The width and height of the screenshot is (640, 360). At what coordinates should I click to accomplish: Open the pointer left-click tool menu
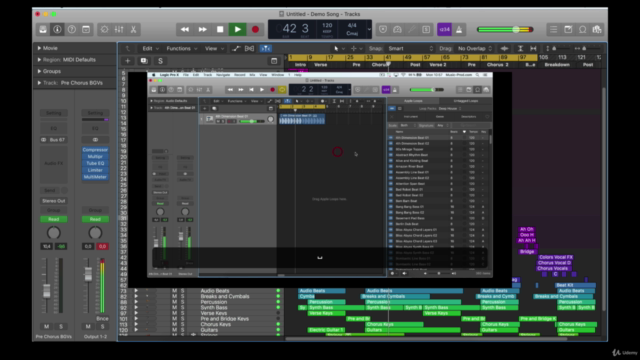[x=338, y=48]
